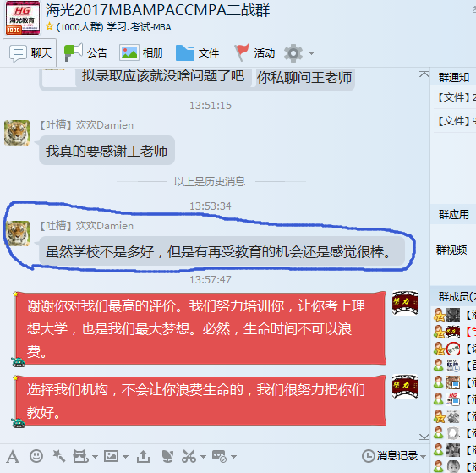Select the magic emoticon star icon
This screenshot has width=476, height=473.
[59, 456]
